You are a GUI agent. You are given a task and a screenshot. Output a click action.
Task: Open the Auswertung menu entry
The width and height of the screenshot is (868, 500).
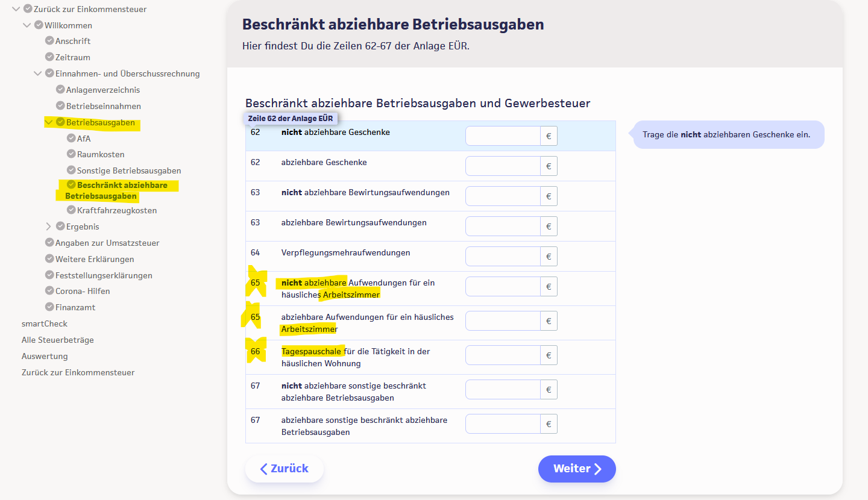coord(45,356)
